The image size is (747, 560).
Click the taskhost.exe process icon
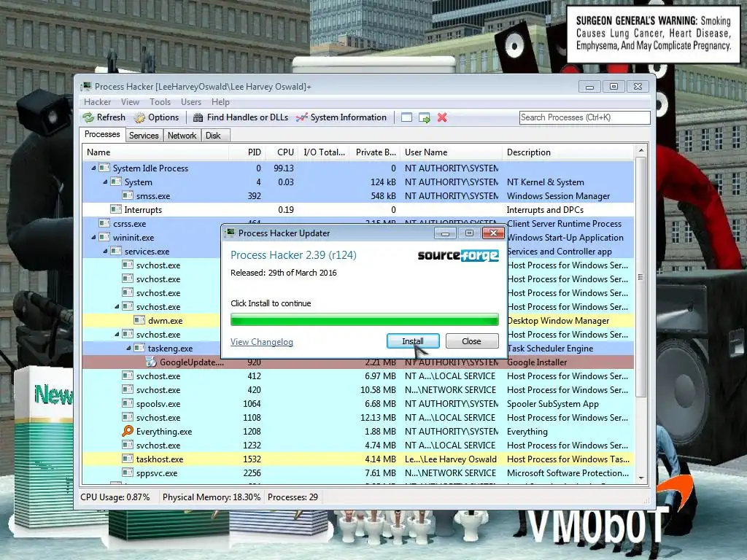[128, 459]
